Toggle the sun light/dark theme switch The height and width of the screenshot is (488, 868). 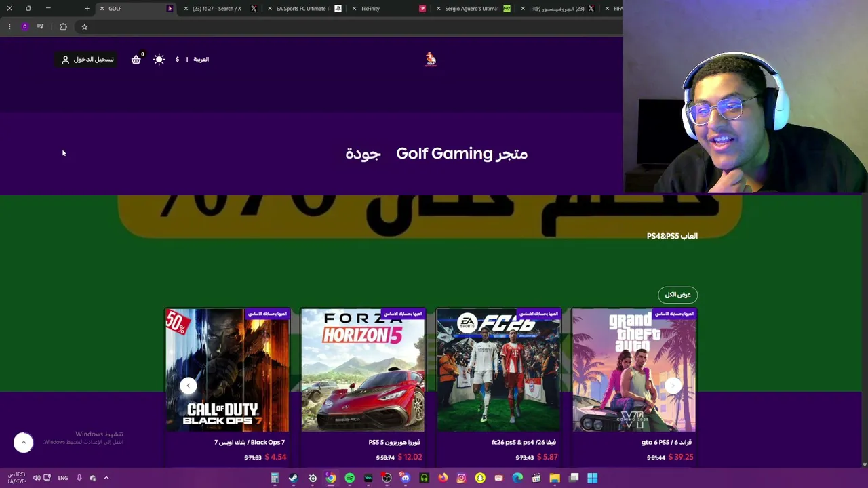159,59
